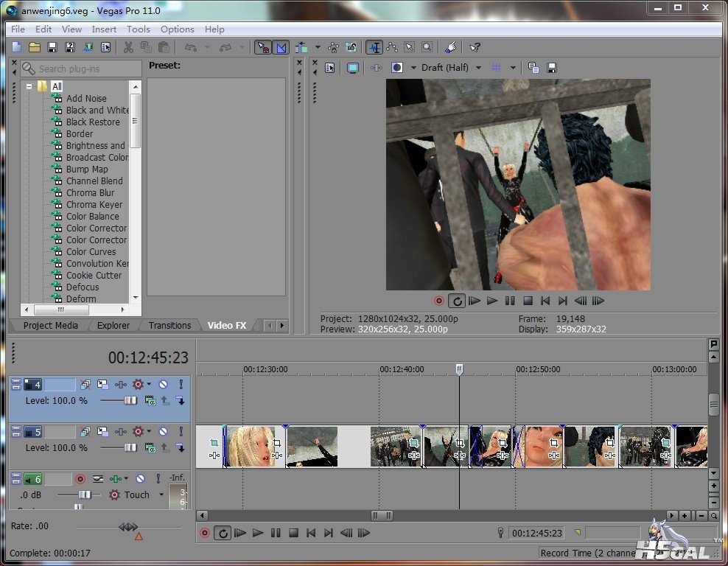Switch to the Transitions tab
The image size is (728, 566).
[169, 325]
